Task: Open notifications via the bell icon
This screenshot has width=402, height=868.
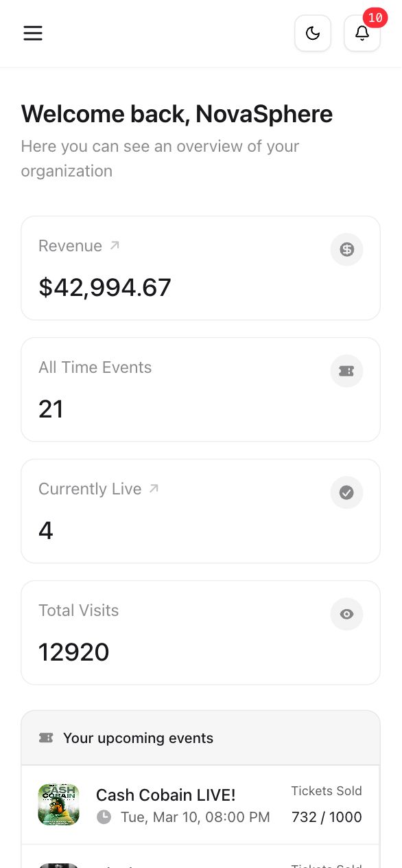Action: coord(362,33)
